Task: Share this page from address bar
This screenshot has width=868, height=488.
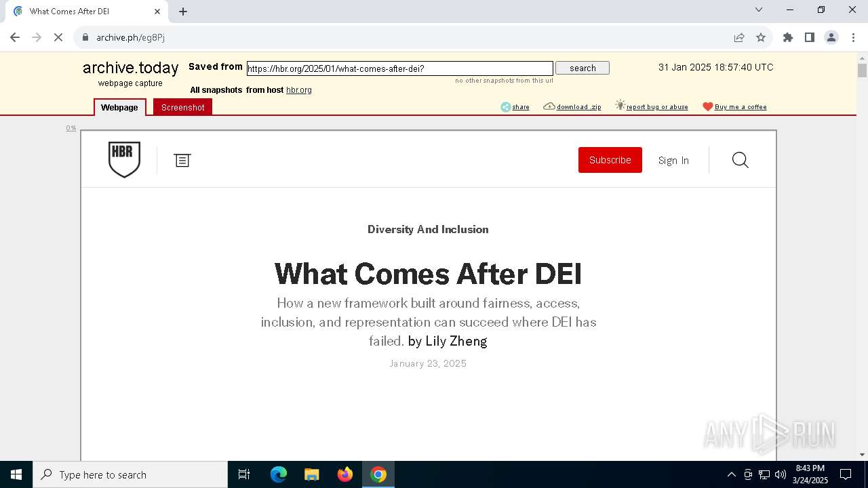Action: tap(739, 37)
